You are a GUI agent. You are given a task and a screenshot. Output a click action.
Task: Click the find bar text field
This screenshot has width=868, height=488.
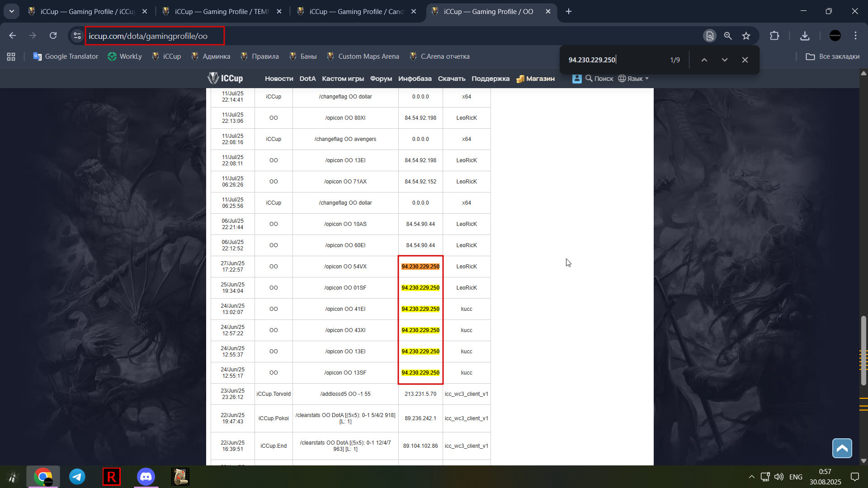(615, 60)
